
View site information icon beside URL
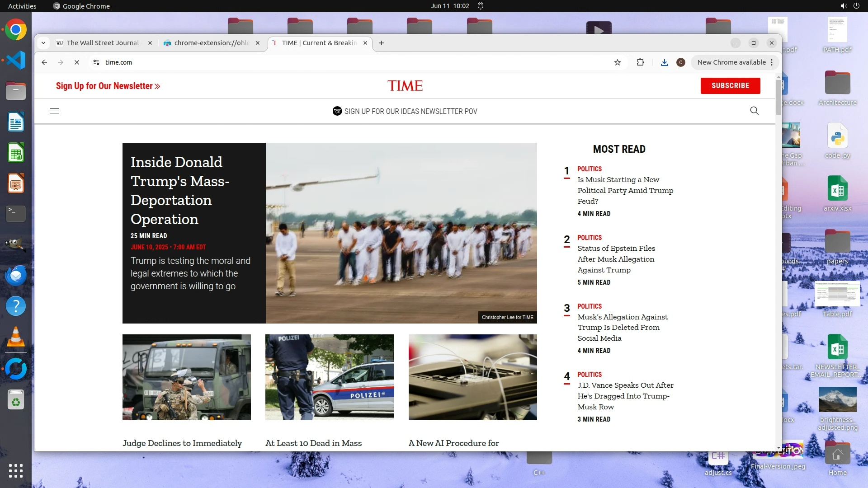pos(96,62)
